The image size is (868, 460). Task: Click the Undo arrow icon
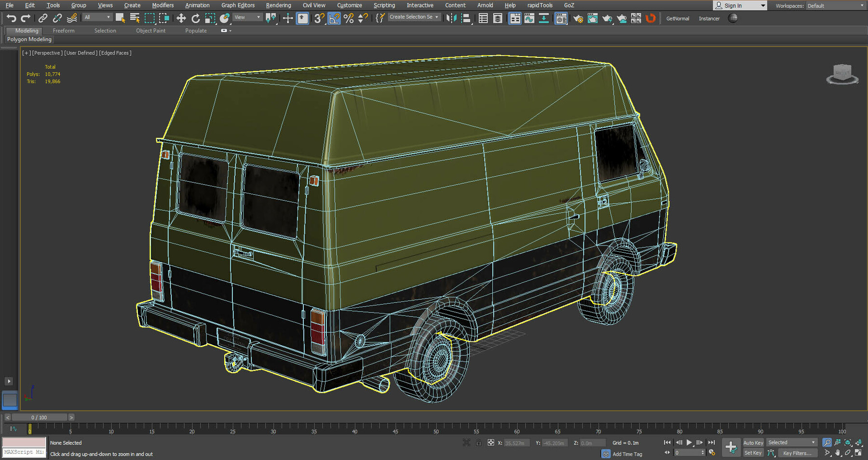click(x=12, y=18)
